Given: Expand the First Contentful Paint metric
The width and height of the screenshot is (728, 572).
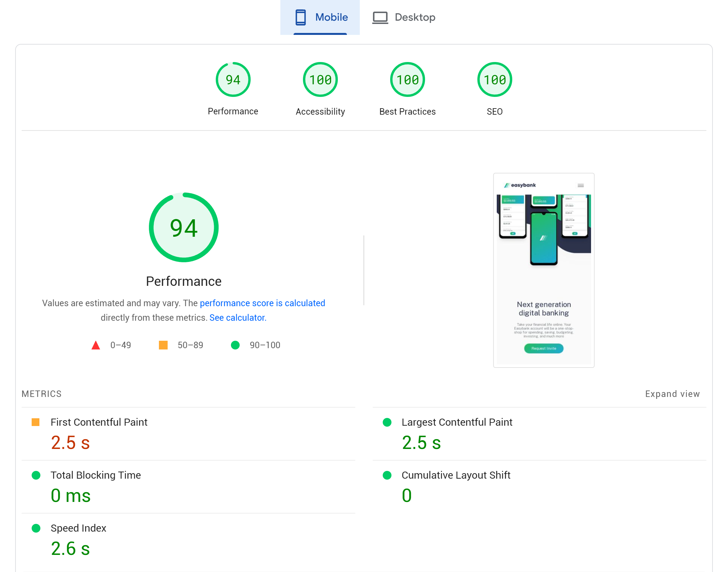Looking at the screenshot, I should [99, 422].
